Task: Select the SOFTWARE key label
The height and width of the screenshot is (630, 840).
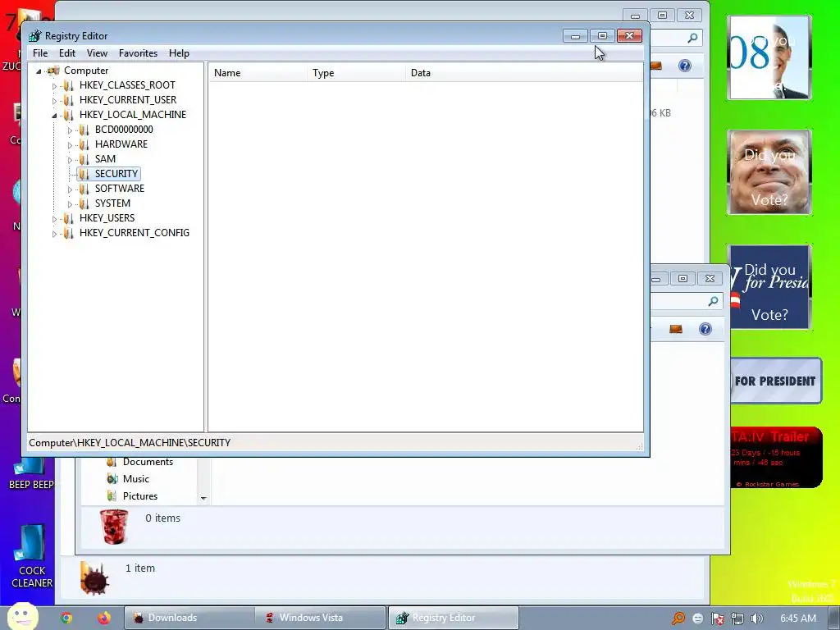Action: pyautogui.click(x=120, y=189)
